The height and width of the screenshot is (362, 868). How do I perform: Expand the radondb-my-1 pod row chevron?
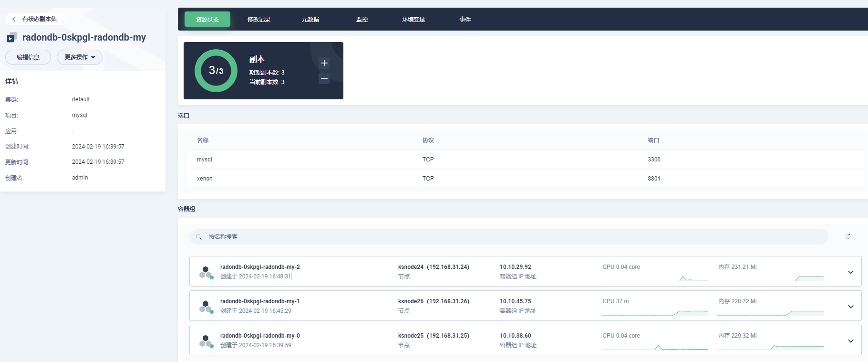[850, 307]
